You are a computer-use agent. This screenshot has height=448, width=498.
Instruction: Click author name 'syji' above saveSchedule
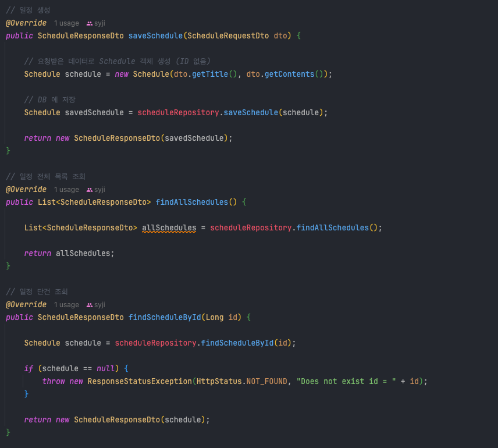point(99,23)
